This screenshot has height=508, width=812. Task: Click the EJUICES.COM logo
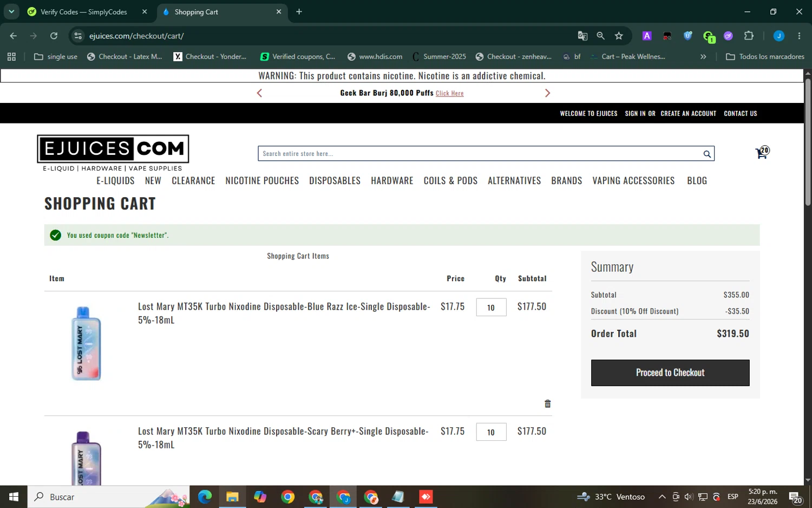(113, 153)
